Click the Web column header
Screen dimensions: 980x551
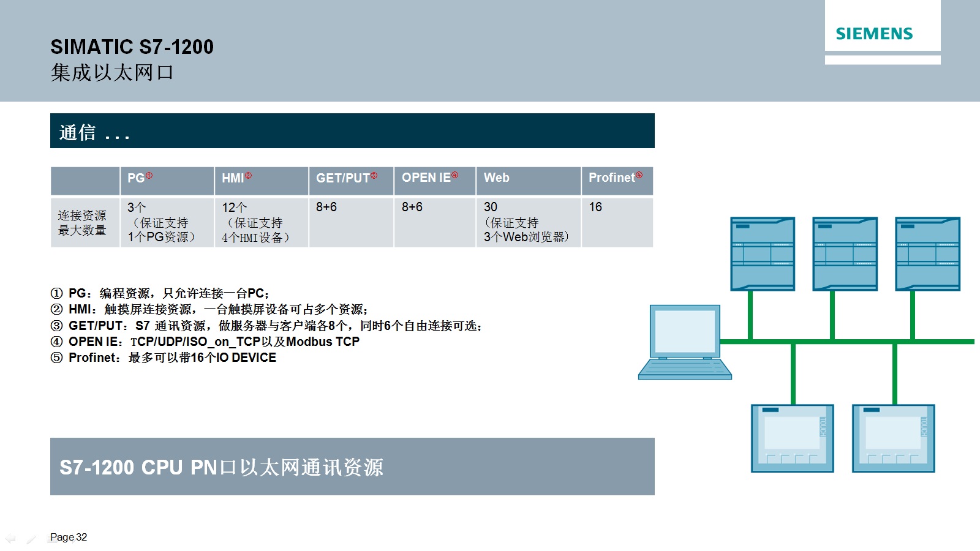click(529, 181)
